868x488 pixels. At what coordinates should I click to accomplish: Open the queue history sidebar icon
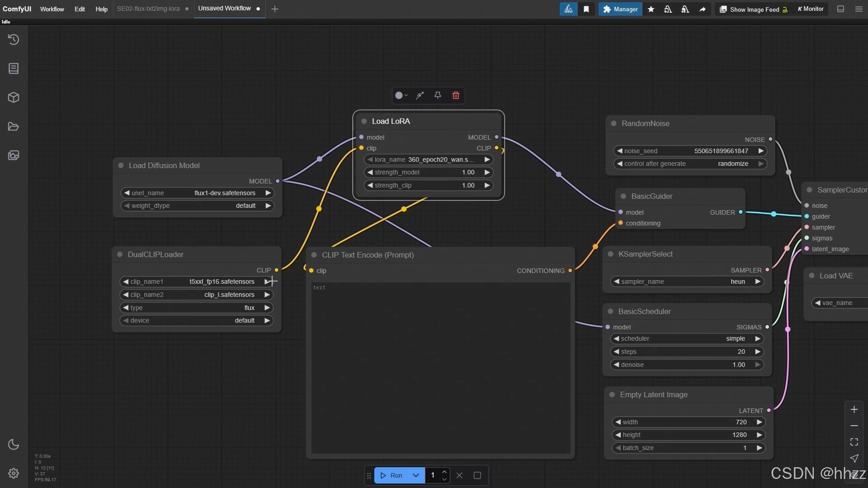14,40
